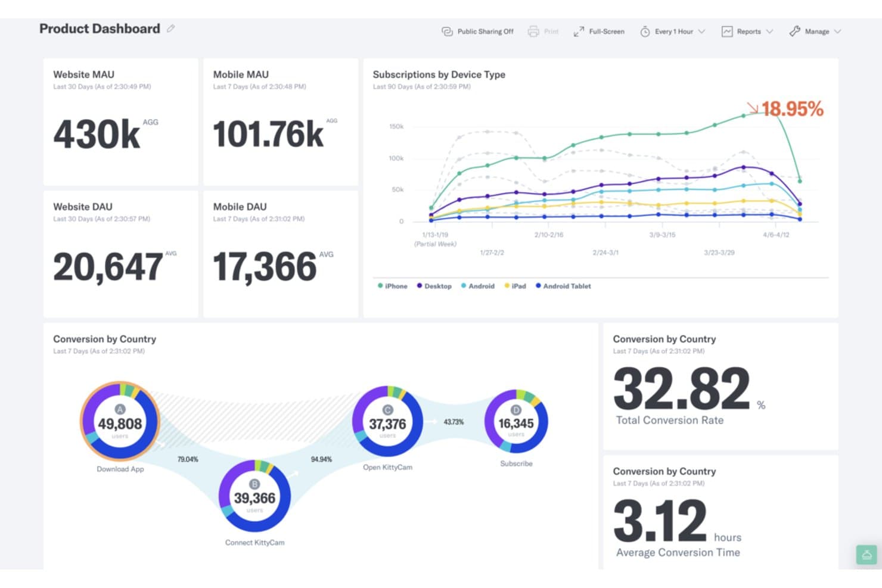Click the 18.95% drop indicator on chart

(785, 108)
